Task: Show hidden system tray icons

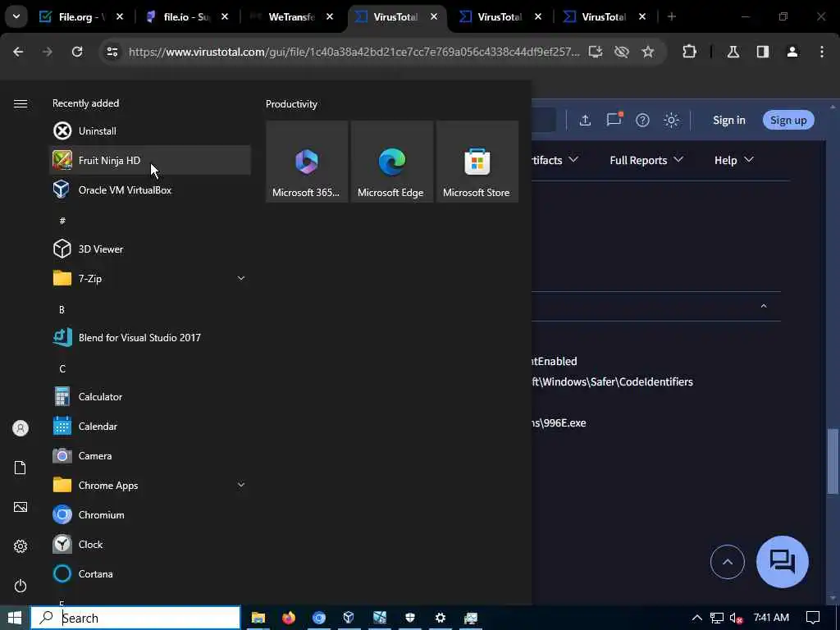Action: 697,618
